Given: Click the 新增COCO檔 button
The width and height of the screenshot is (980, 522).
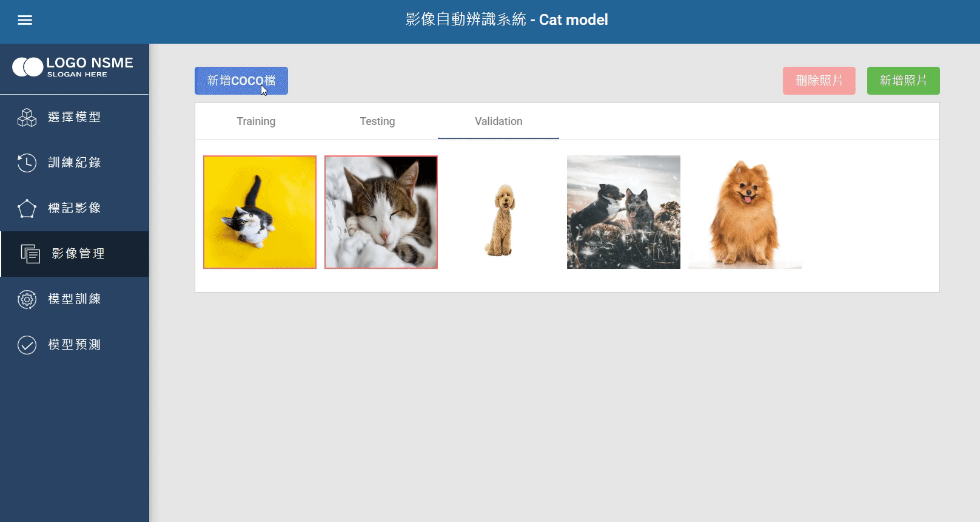Looking at the screenshot, I should click(241, 81).
